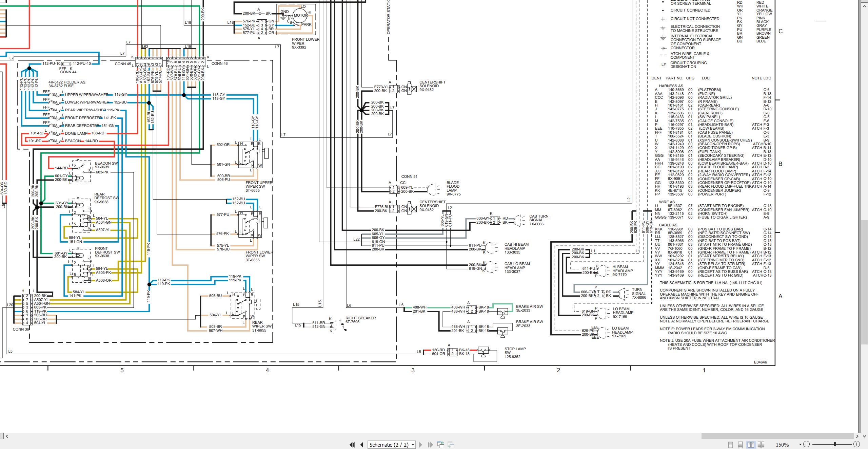868x449 pixels.
Task: Click the NOTE J fuse note text
Action: (717, 344)
